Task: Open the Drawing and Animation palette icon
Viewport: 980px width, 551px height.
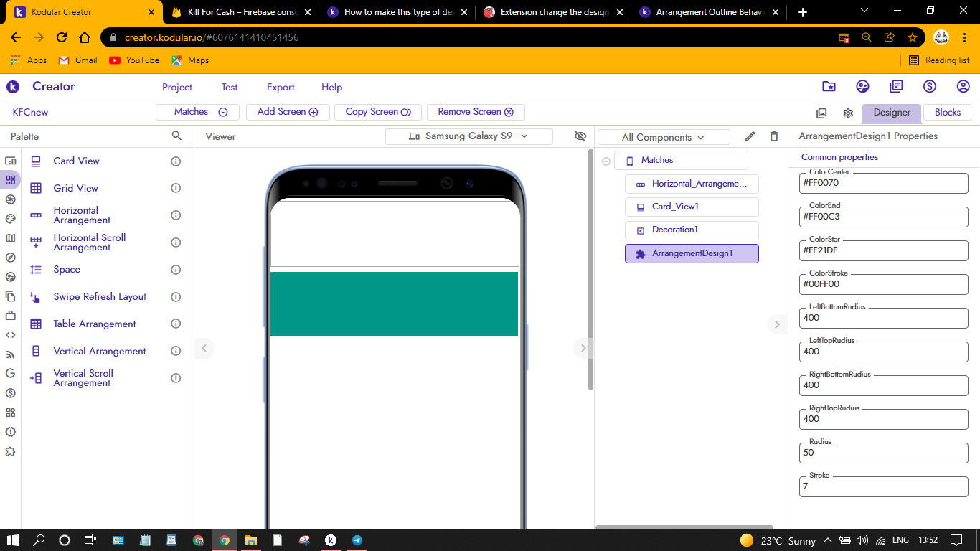Action: (x=10, y=219)
